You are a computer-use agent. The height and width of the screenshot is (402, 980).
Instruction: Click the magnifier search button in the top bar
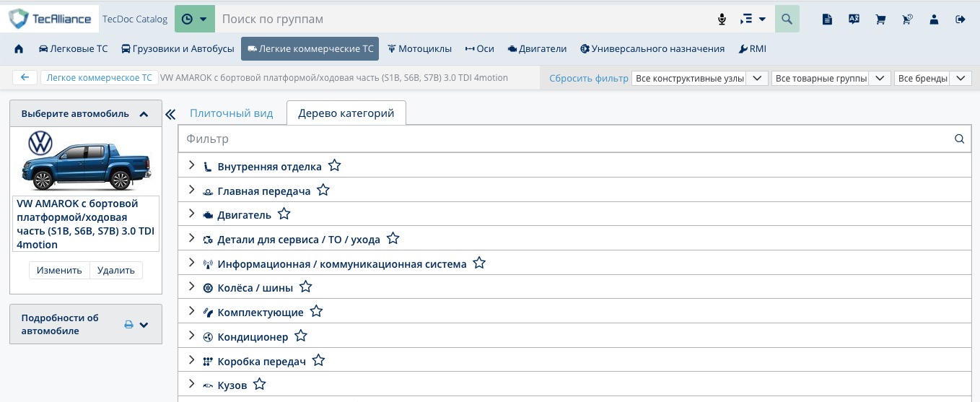click(787, 19)
